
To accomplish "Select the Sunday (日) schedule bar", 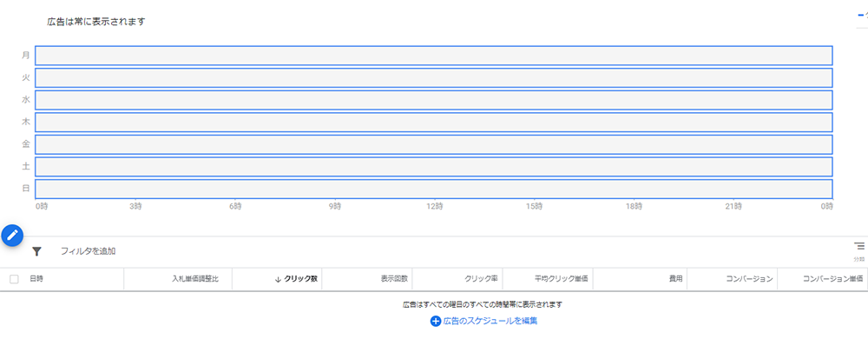I will coord(434,189).
